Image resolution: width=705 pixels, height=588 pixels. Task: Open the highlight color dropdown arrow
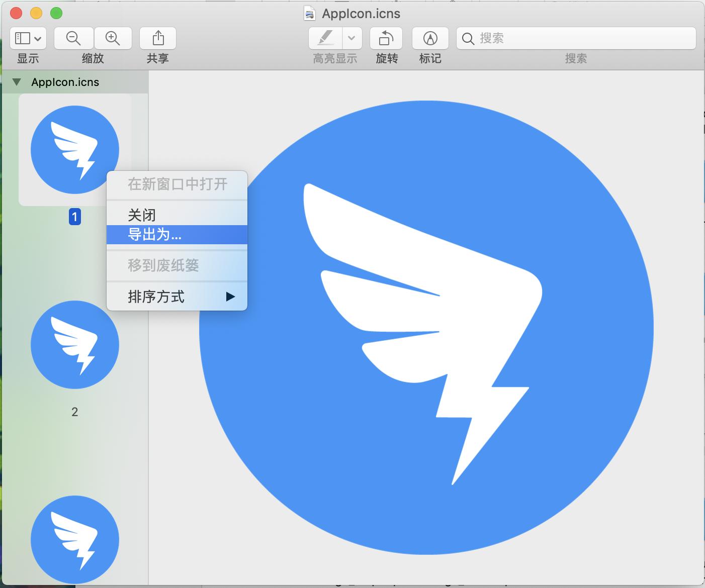351,38
